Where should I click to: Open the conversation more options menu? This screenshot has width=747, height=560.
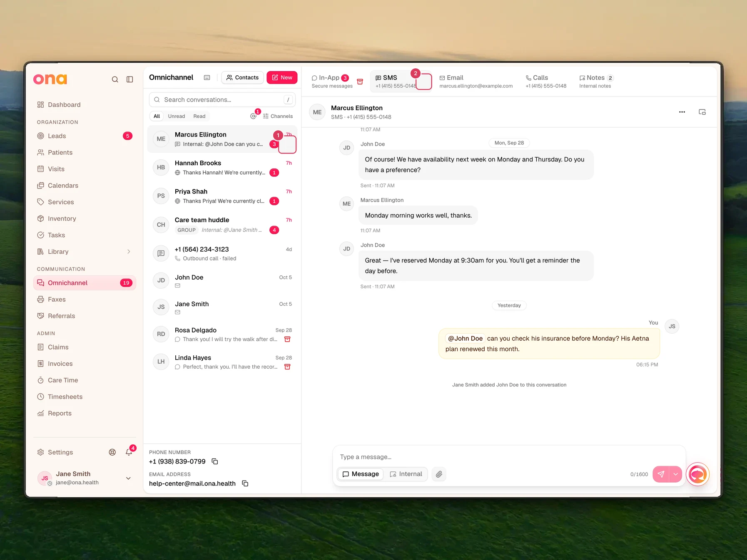682,112
